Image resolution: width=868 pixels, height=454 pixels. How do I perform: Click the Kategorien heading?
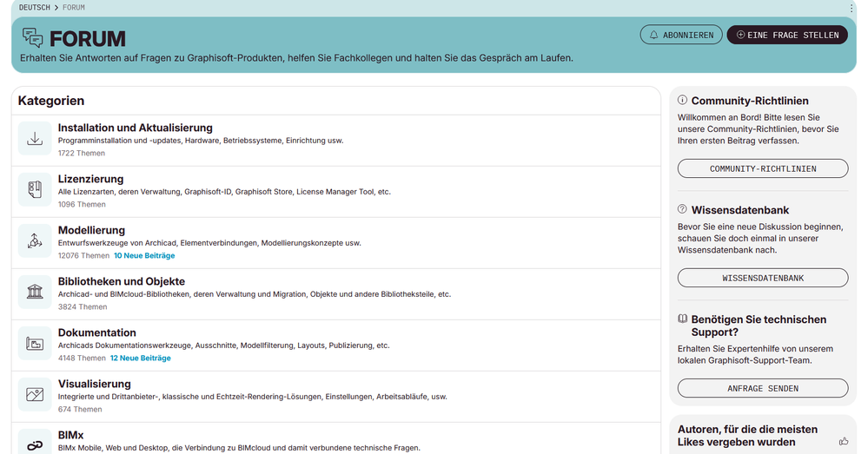point(51,101)
